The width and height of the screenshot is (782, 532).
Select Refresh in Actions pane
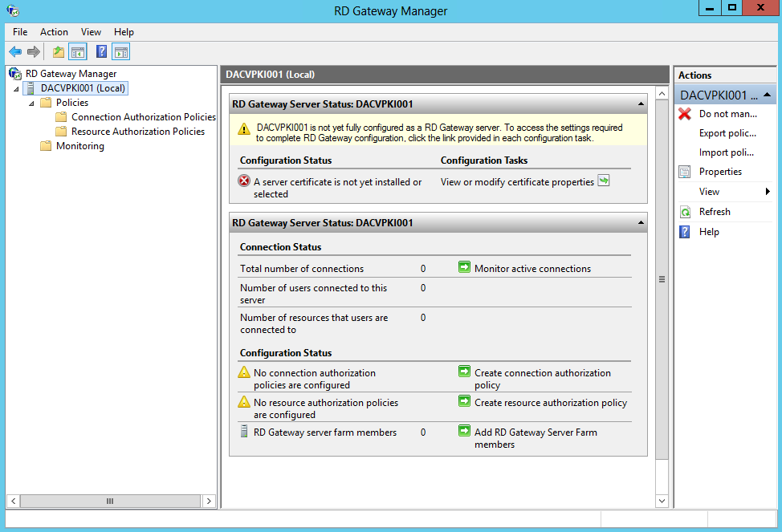tap(715, 212)
